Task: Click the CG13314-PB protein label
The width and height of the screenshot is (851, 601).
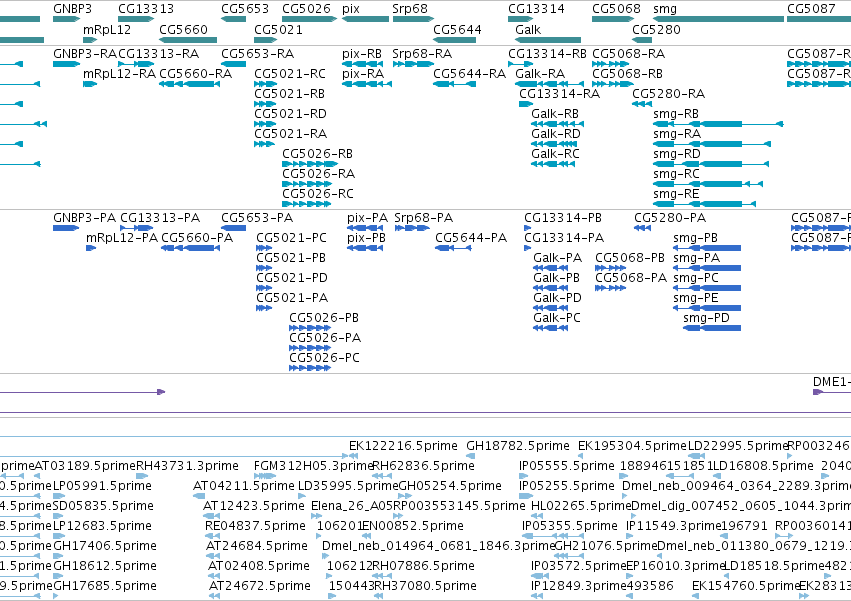Action: tap(563, 218)
